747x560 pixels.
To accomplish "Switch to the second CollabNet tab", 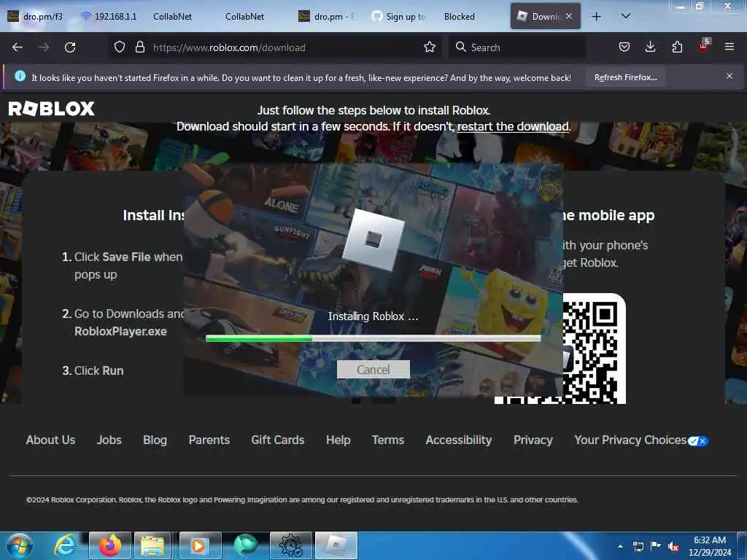I will [245, 17].
